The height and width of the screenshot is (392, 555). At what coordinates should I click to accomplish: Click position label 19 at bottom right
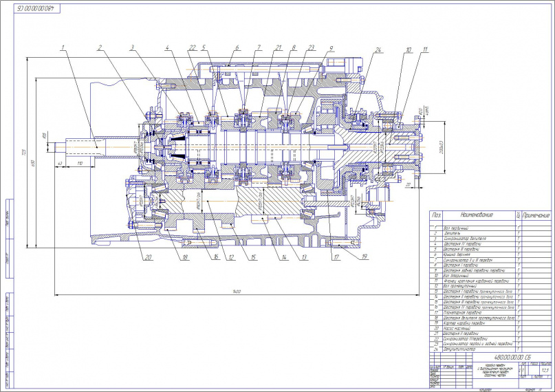coord(363,259)
